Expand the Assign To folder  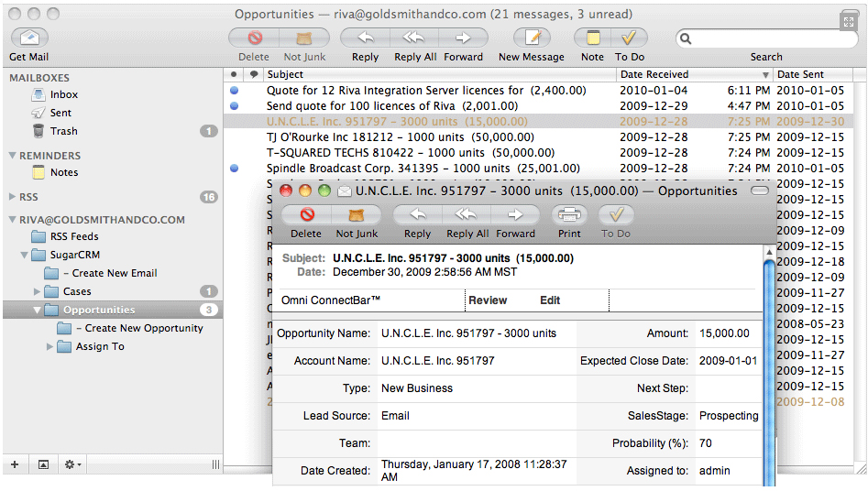(49, 346)
